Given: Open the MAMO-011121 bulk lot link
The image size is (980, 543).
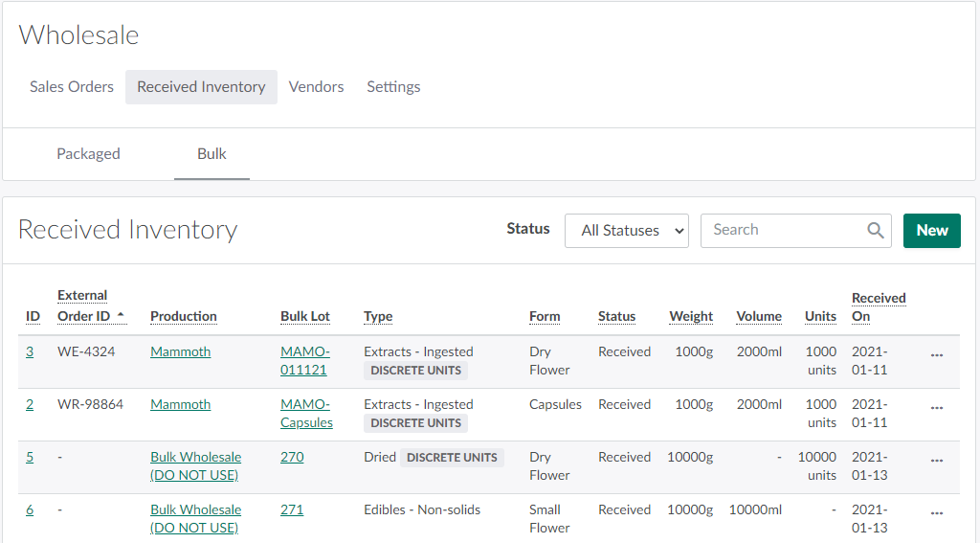Looking at the screenshot, I should [x=304, y=360].
